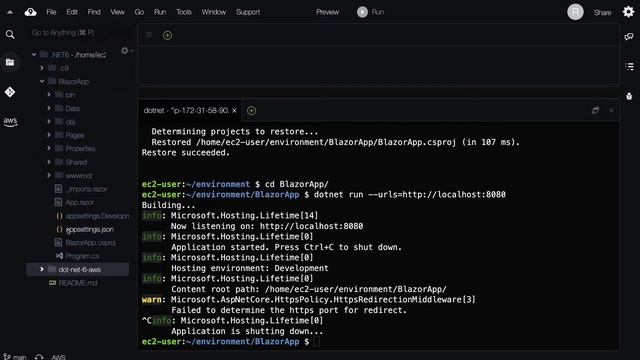Viewport: 640px width, 360px height.
Task: Open _Imports.razor file
Action: point(86,189)
